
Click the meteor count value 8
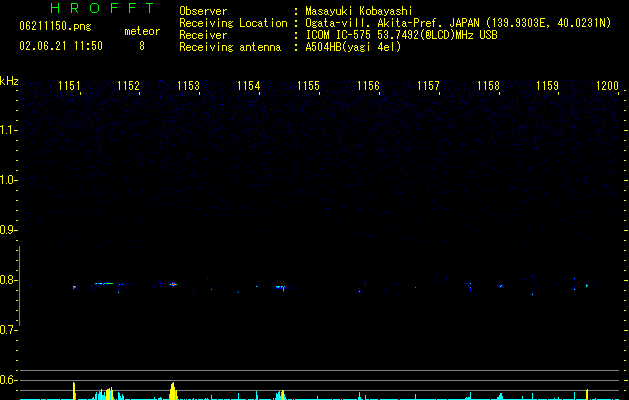142,46
